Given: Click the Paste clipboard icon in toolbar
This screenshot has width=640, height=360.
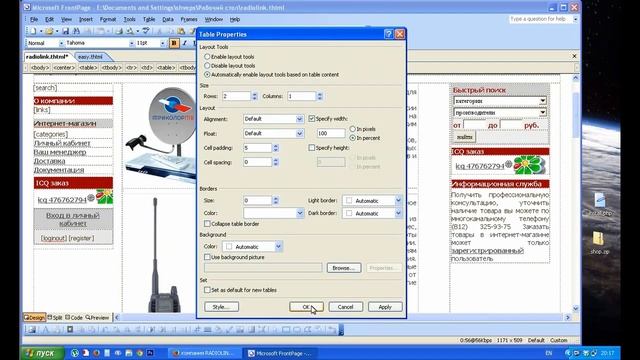Looking at the screenshot, I should point(181,31).
